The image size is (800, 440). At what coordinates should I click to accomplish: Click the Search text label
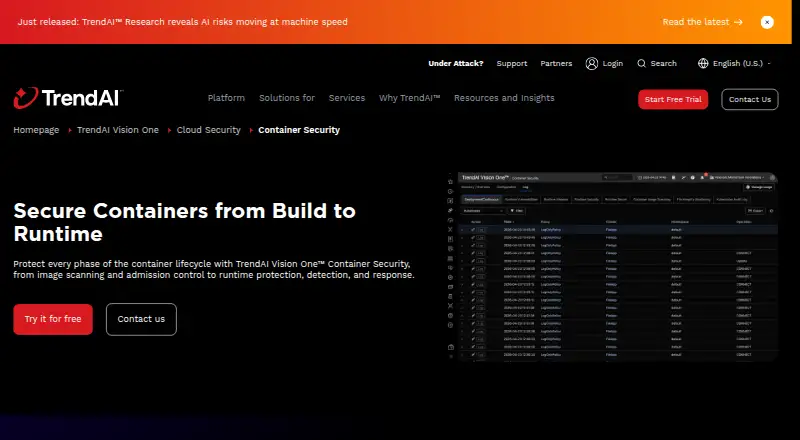(663, 63)
